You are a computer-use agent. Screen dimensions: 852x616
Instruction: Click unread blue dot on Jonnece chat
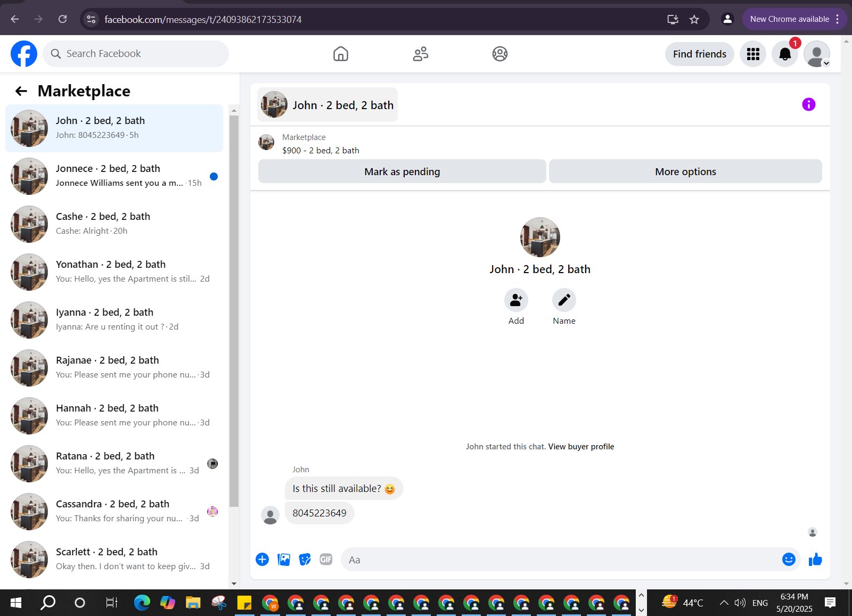tap(214, 176)
